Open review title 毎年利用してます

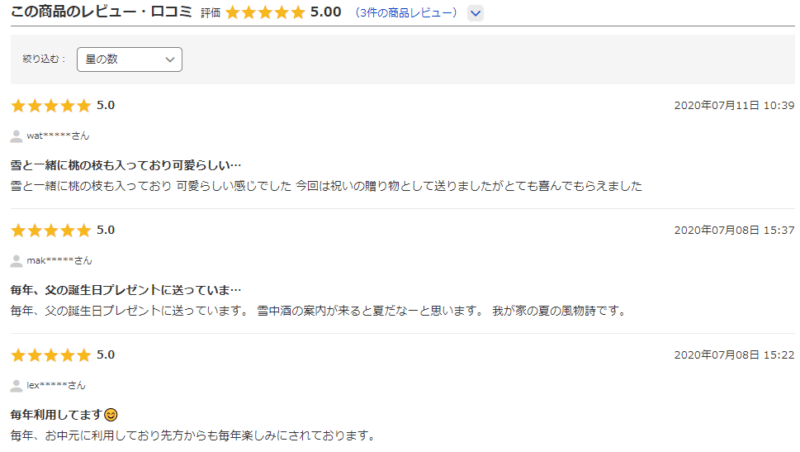coord(57,415)
